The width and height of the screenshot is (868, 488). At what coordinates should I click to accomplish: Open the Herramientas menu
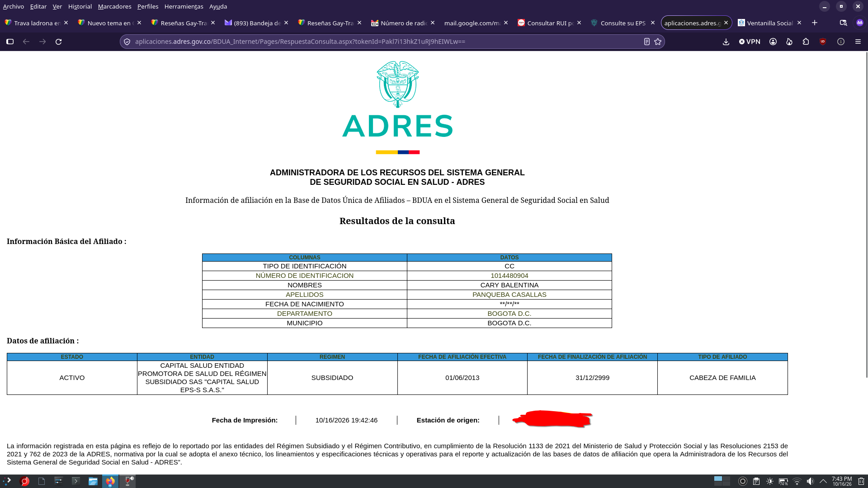pos(184,6)
